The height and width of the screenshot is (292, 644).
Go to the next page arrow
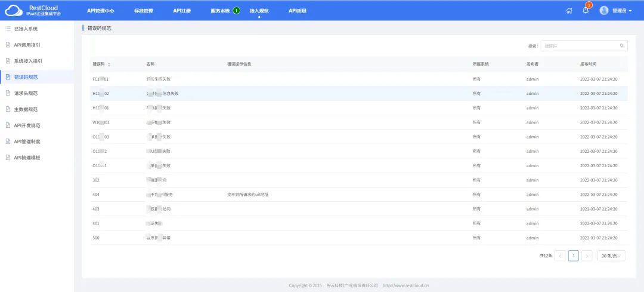click(587, 256)
